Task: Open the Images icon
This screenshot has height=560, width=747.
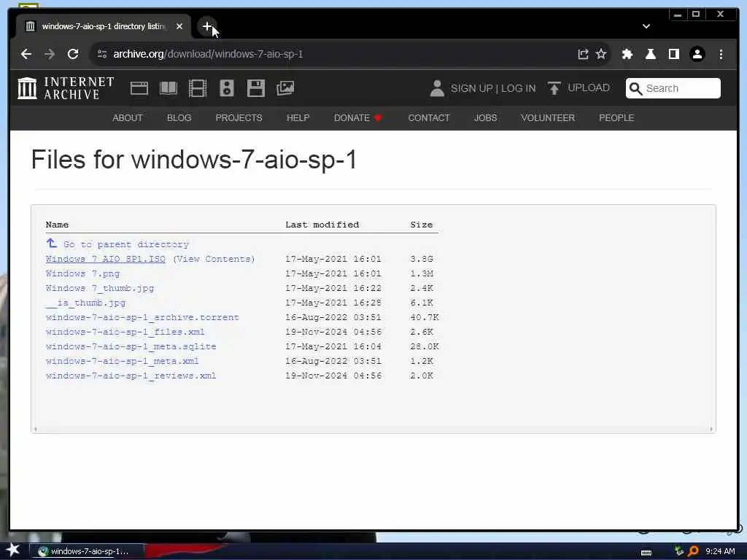Action: coord(285,88)
